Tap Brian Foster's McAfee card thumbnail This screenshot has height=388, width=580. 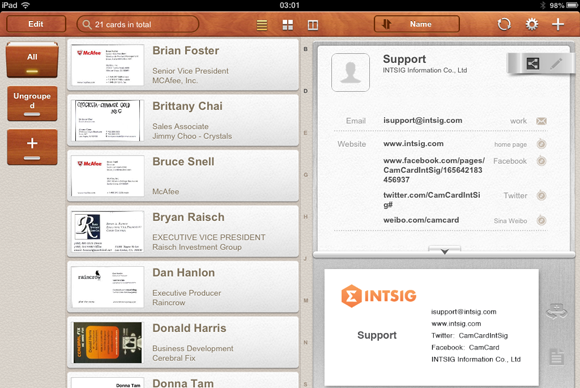click(x=108, y=65)
